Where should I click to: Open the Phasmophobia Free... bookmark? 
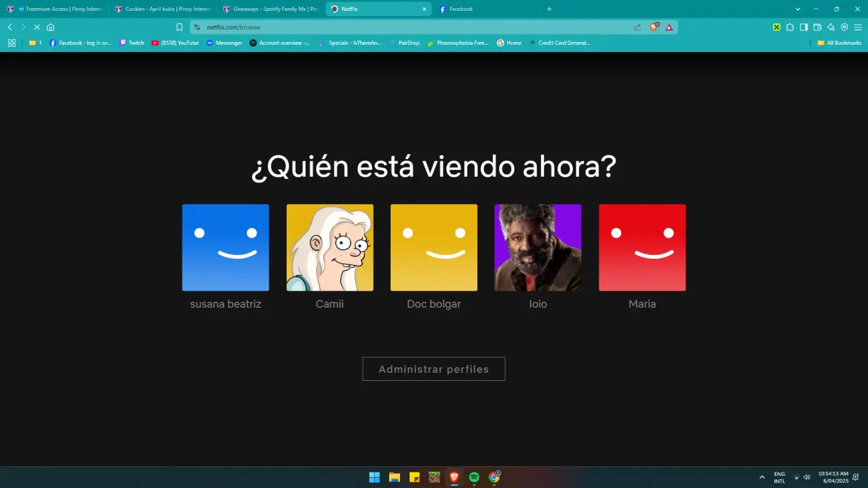pos(458,43)
